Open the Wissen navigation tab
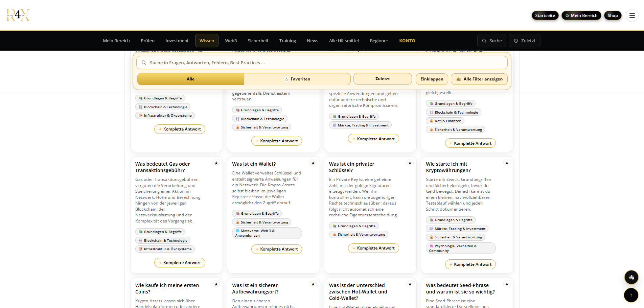Viewport: 644px width, 308px height. click(207, 41)
